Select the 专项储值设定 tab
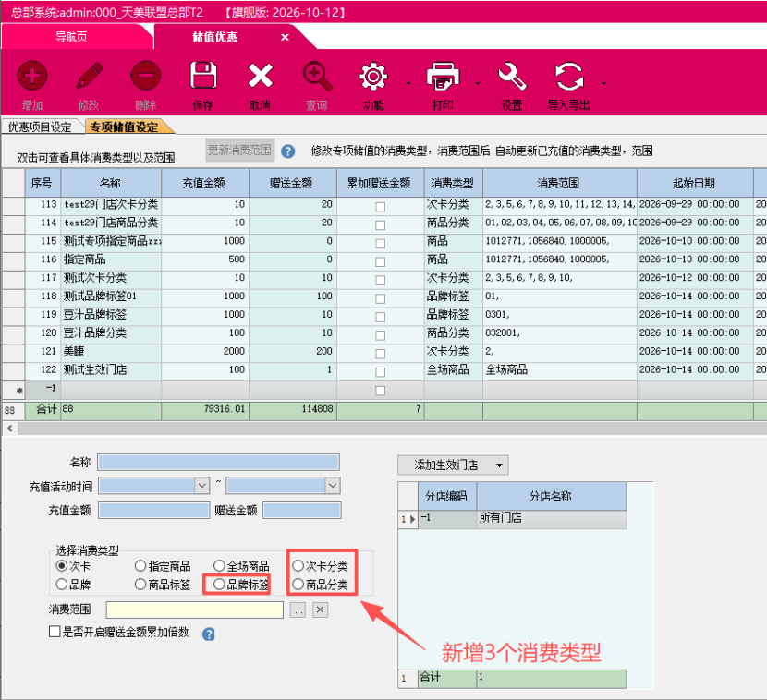767x700 pixels. coord(124,127)
